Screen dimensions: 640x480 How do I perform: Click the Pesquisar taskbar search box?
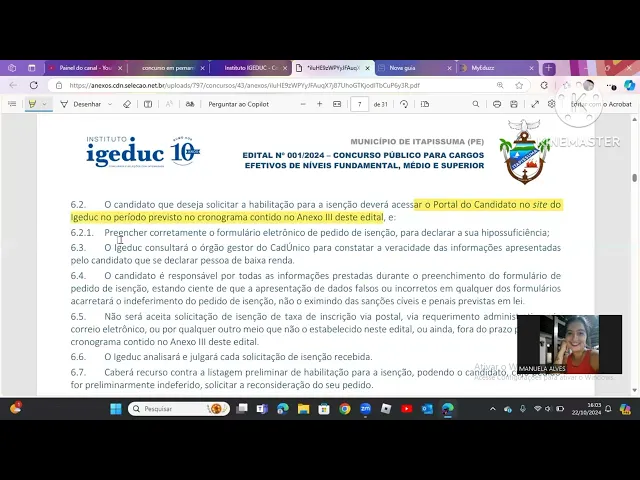tap(179, 409)
